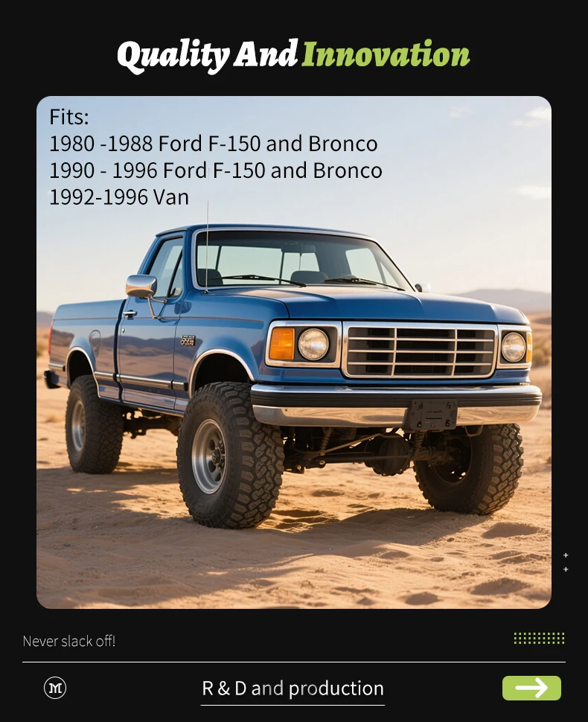Click the green arrow button
The height and width of the screenshot is (722, 588).
click(x=531, y=688)
